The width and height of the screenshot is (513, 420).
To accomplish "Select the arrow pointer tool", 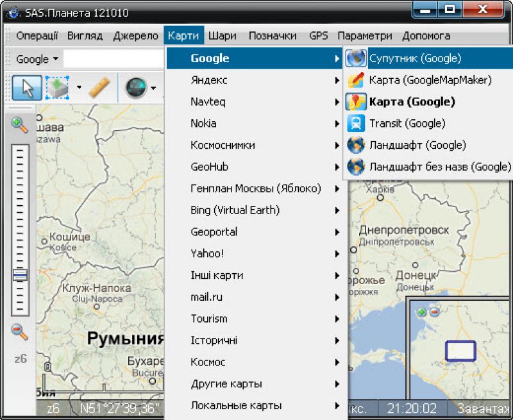I will [x=27, y=87].
